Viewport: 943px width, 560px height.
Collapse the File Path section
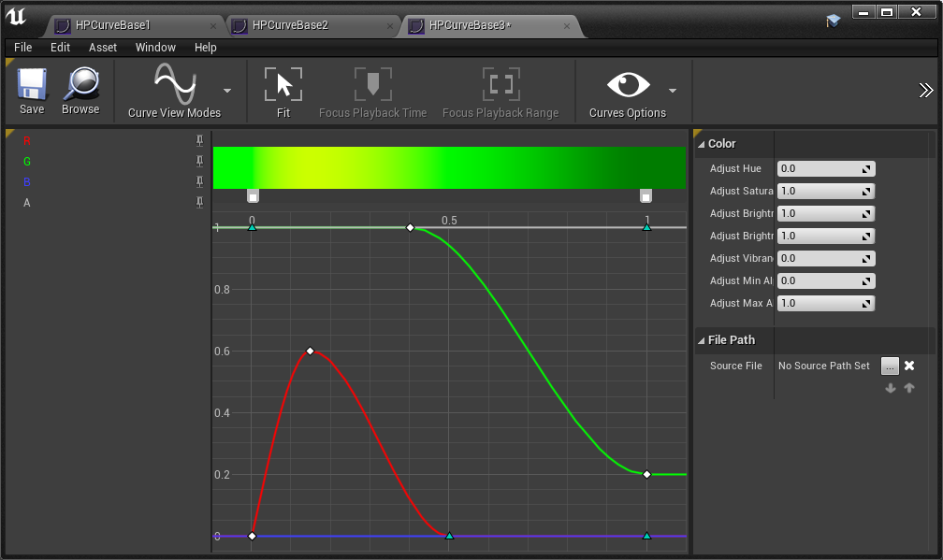(702, 340)
